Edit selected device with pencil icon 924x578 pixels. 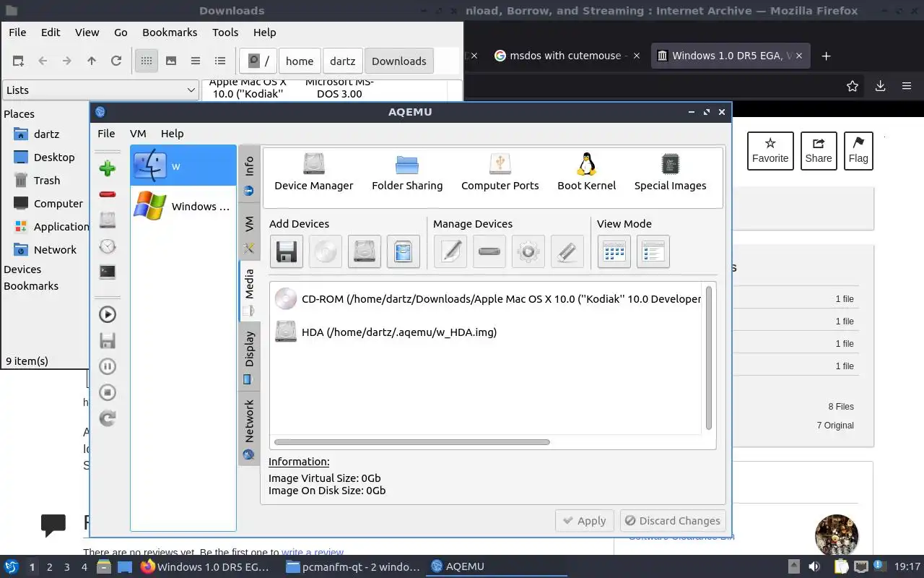coord(450,251)
